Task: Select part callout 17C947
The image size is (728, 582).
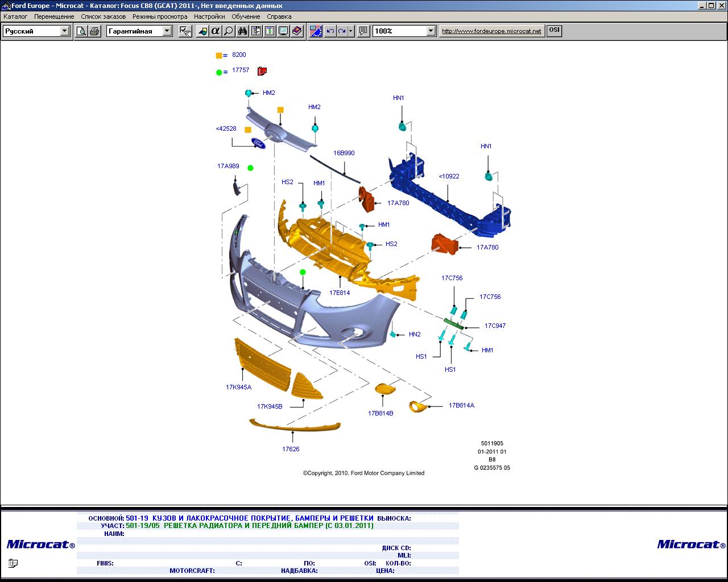Action: point(495,326)
